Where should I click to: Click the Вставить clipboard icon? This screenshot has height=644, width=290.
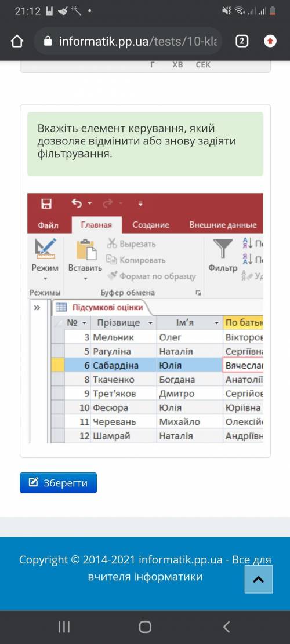86,249
